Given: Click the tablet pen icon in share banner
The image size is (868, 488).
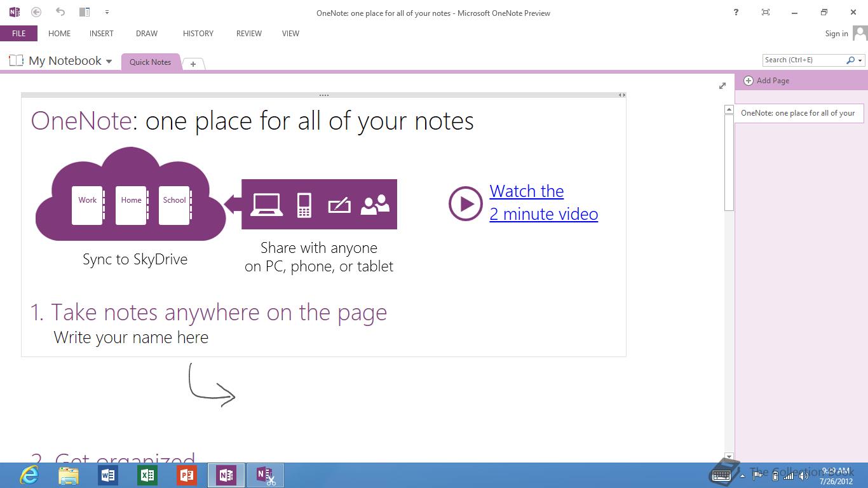Looking at the screenshot, I should (339, 205).
